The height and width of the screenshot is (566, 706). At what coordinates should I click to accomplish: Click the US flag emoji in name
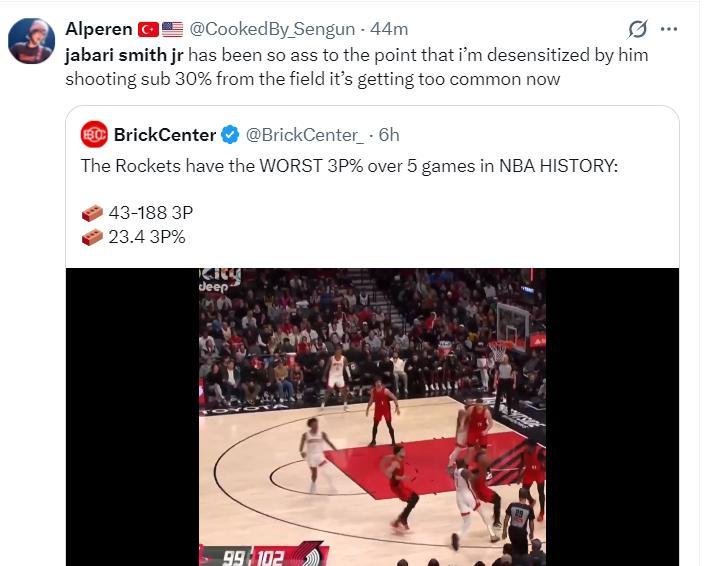pyautogui.click(x=172, y=30)
